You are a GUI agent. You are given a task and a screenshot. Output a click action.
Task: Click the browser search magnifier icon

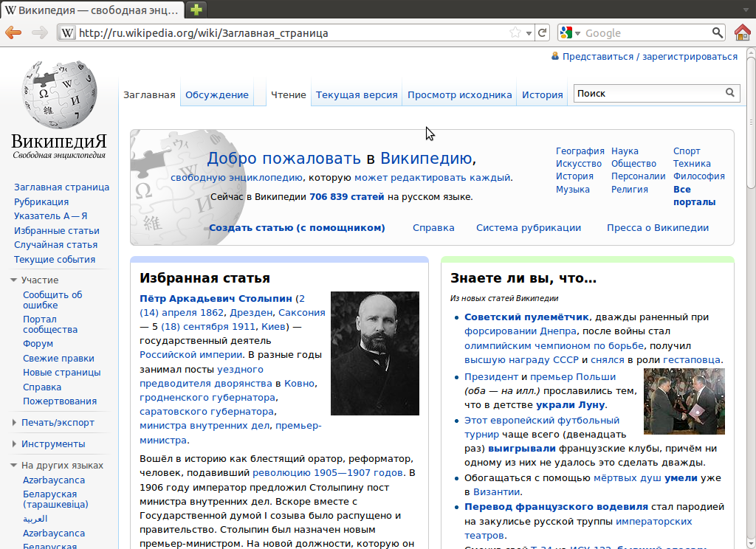718,32
